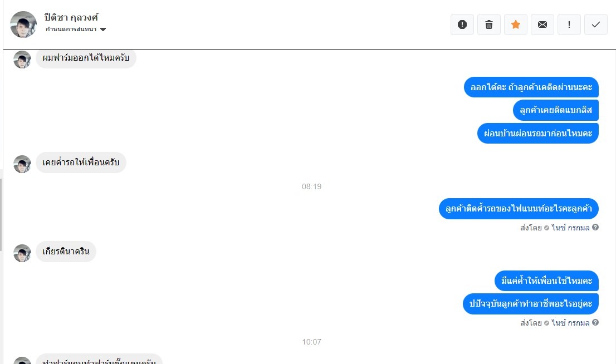The height and width of the screenshot is (364, 616).
Task: Click the 08:19 timestamp
Action: click(x=311, y=186)
